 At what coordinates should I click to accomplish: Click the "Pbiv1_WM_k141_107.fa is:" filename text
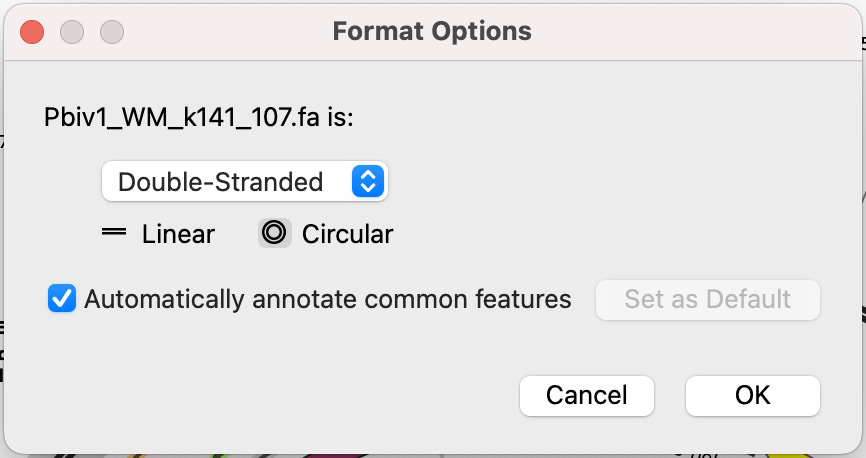tap(199, 116)
